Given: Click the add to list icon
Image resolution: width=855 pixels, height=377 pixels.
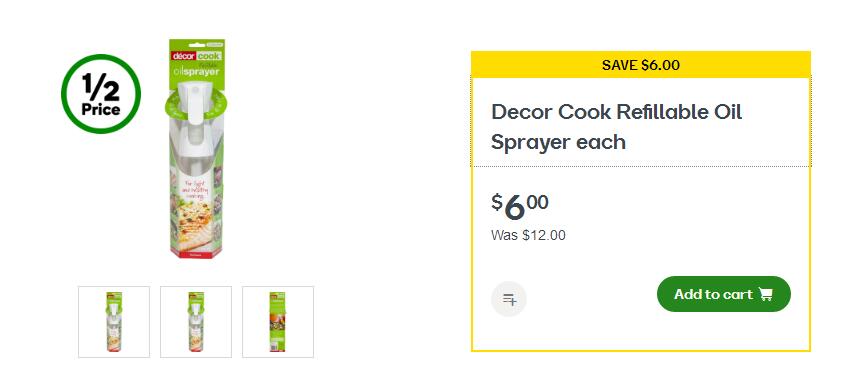Looking at the screenshot, I should coord(509,299).
